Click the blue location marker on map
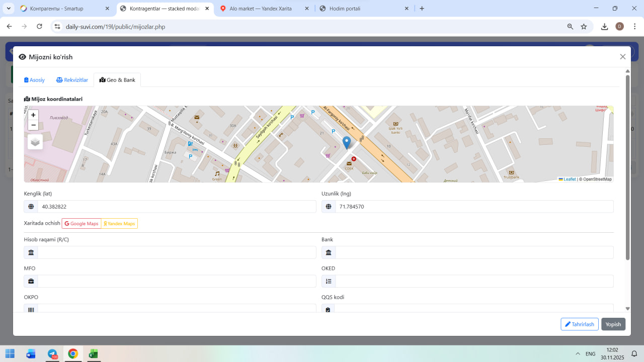Viewport: 644px width, 362px height. pos(346,142)
